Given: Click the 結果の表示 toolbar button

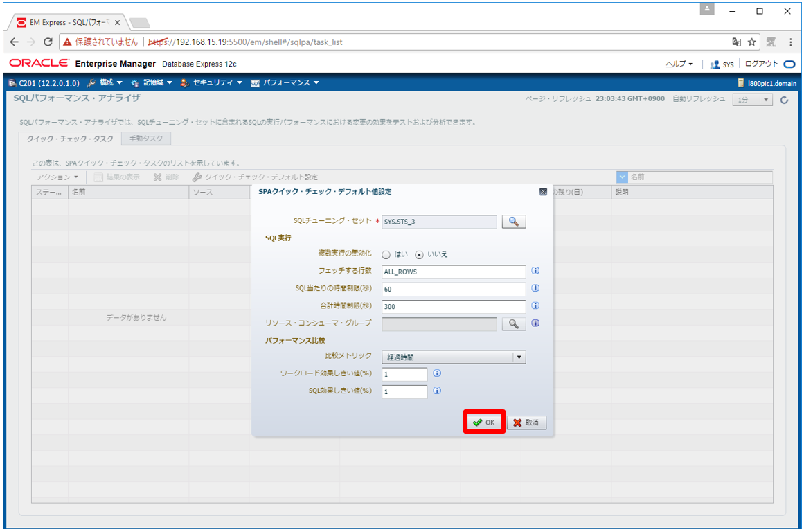Looking at the screenshot, I should (117, 177).
